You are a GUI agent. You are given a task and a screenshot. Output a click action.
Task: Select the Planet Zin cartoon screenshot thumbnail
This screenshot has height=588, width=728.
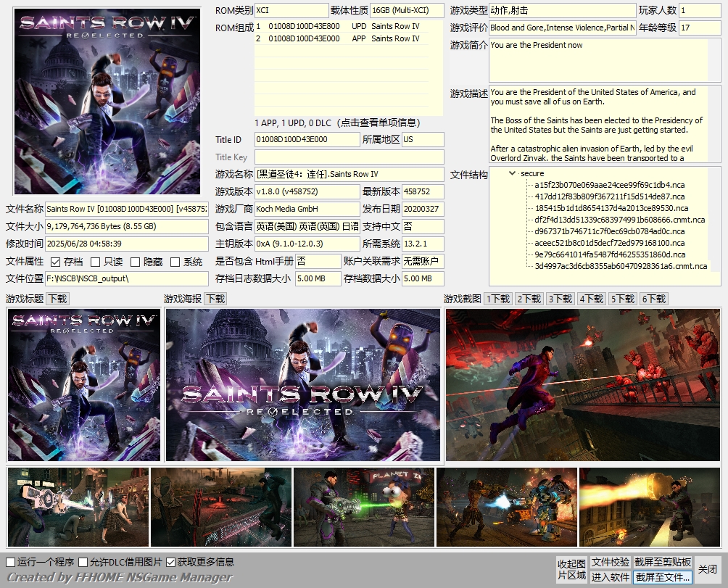click(364, 507)
